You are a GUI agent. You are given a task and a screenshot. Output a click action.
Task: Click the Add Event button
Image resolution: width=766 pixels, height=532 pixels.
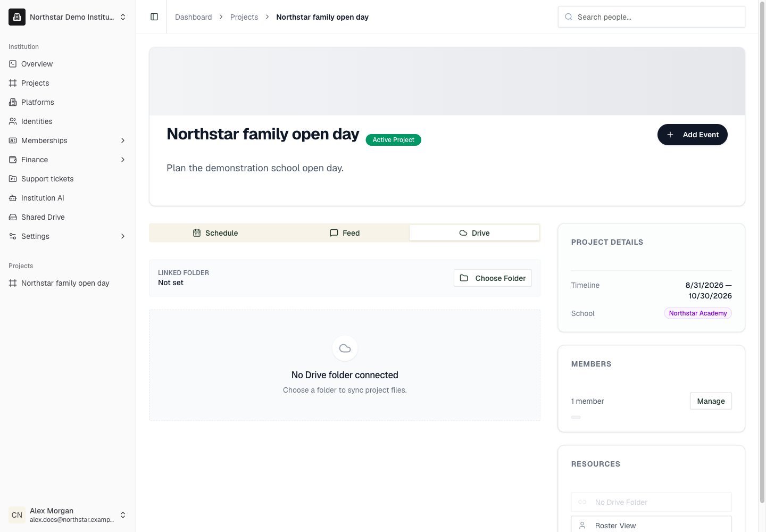[x=693, y=135]
